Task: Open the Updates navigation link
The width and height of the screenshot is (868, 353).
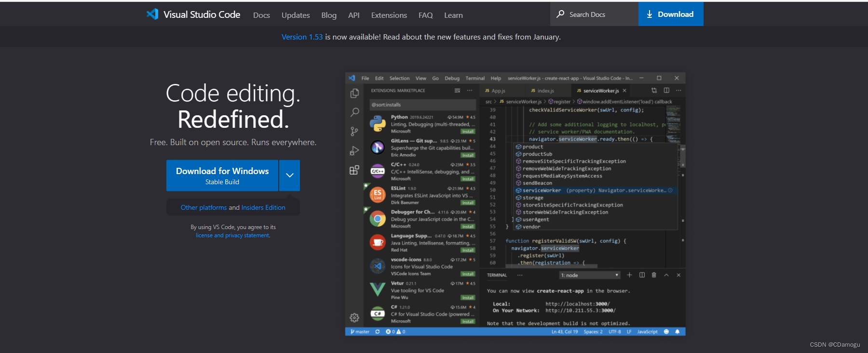Action: (x=296, y=15)
